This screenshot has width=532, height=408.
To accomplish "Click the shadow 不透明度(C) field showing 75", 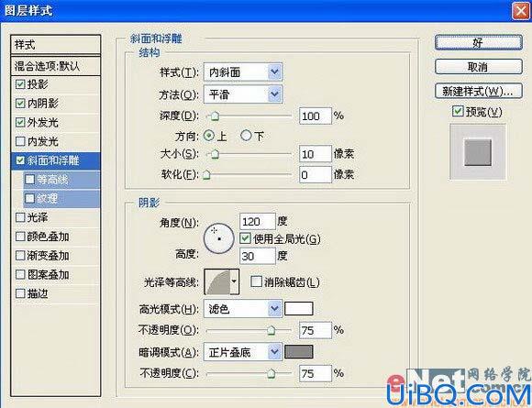I will [316, 373].
